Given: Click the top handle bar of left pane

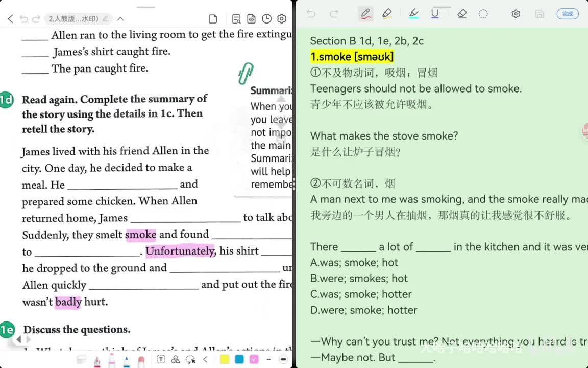Looking at the screenshot, I should (146, 7).
